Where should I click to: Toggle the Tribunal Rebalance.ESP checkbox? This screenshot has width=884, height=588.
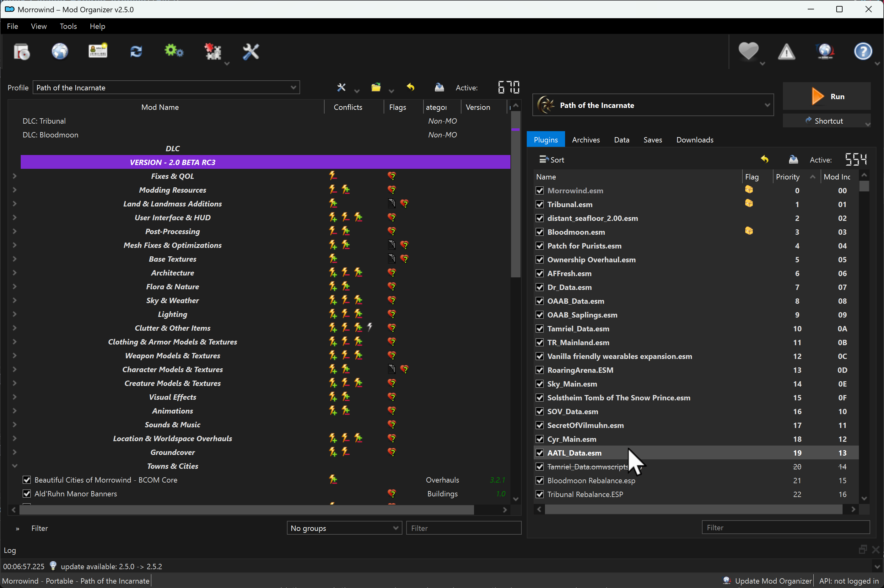click(x=540, y=494)
